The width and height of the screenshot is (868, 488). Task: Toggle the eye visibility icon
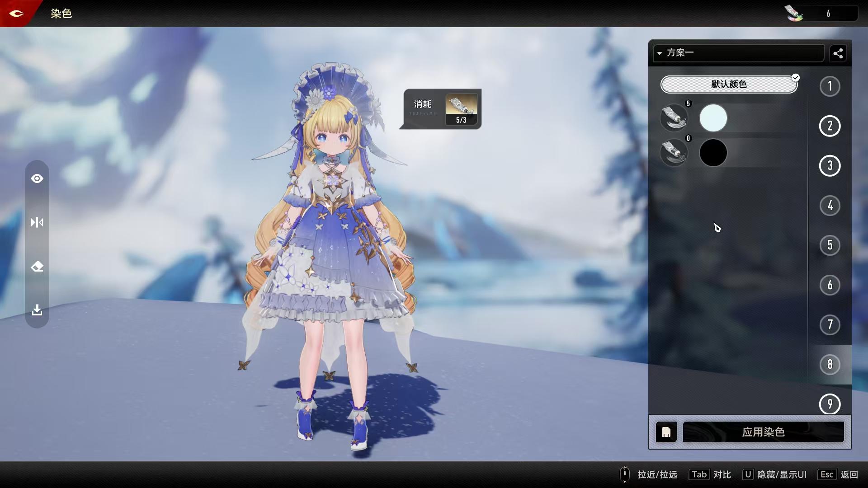pyautogui.click(x=37, y=178)
